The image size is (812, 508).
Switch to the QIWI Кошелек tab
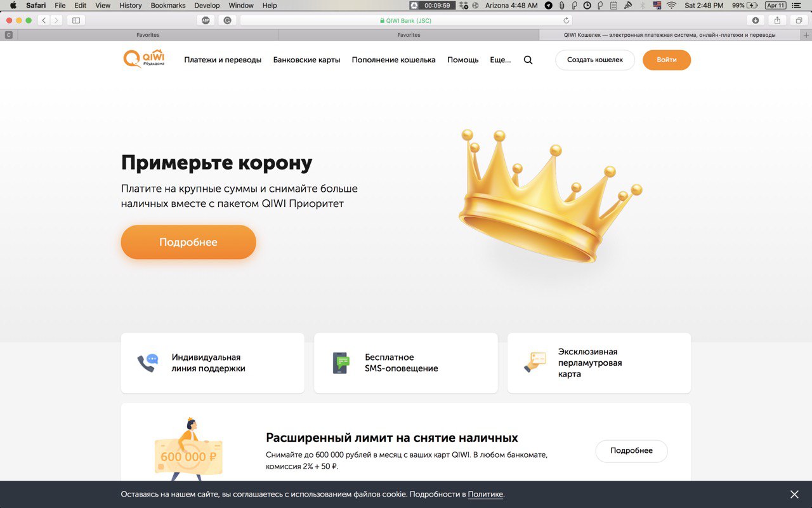pos(669,35)
